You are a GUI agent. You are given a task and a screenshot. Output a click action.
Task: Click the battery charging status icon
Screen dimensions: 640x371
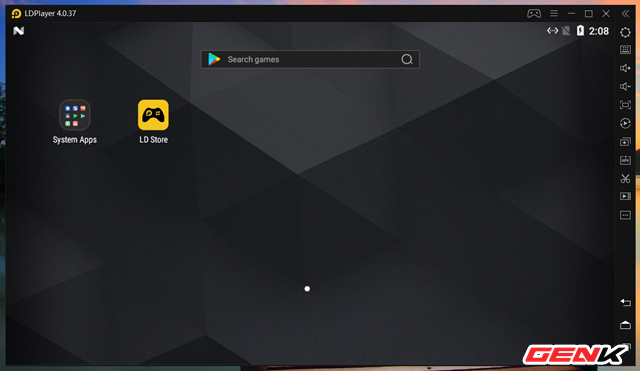tap(580, 31)
